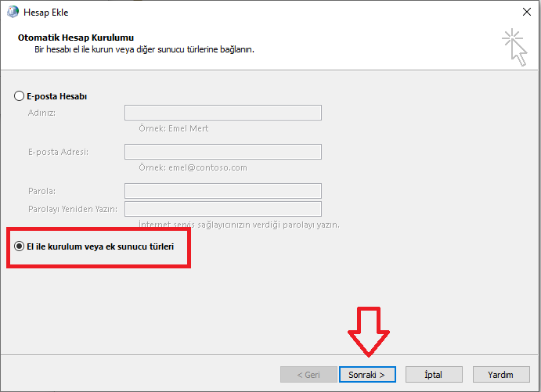The height and width of the screenshot is (392, 541).
Task: Click the Örnek: emel@contoso.com hint text
Action: click(x=192, y=167)
